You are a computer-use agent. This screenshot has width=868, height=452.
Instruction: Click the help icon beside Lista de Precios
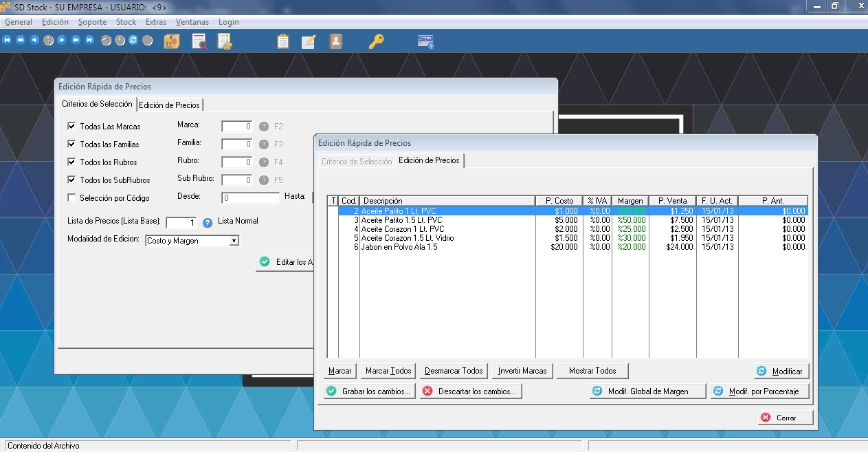208,222
